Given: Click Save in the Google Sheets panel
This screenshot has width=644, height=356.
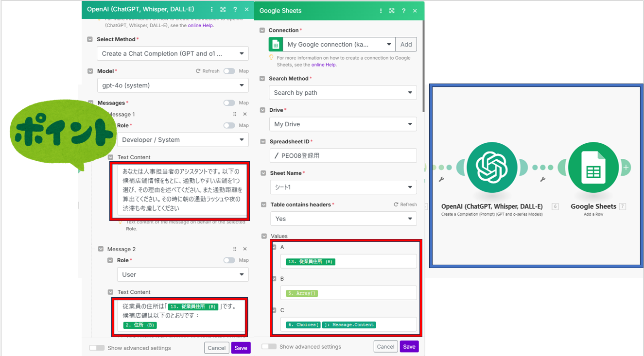Looking at the screenshot, I should (x=409, y=346).
